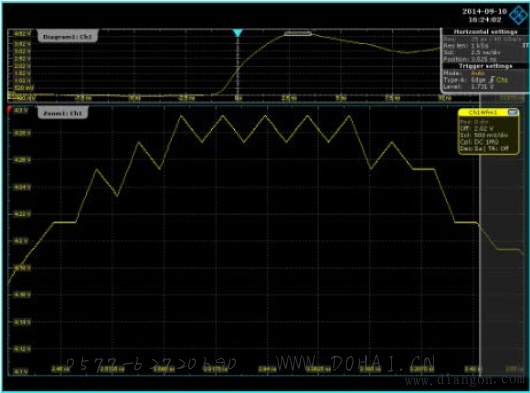Screen dimensions: 530x393
Task: Click the horizontal Position value
Action: point(483,59)
